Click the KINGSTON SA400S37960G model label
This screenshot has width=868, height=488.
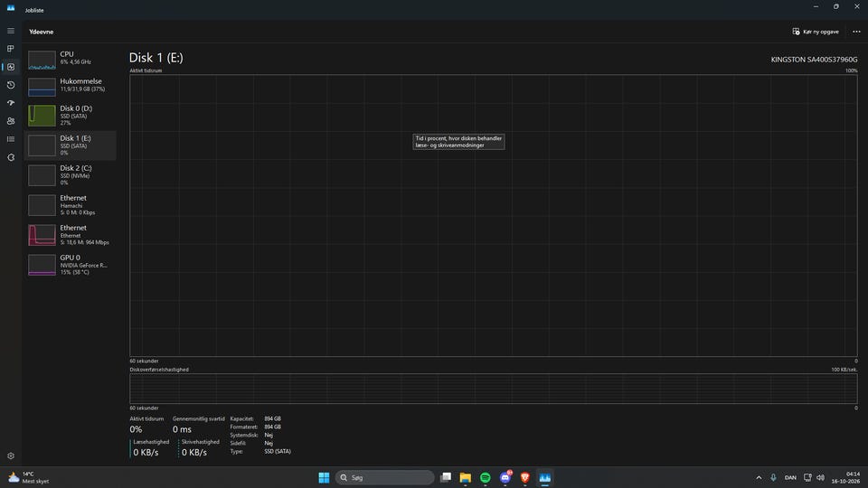814,60
